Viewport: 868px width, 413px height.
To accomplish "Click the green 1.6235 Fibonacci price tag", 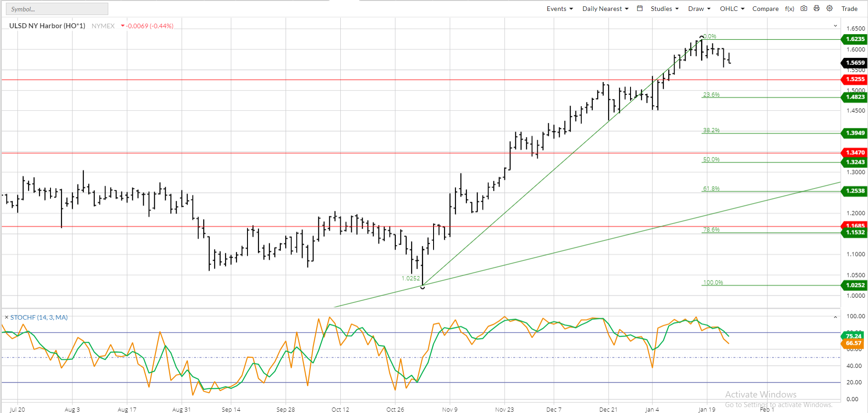I will (x=854, y=39).
